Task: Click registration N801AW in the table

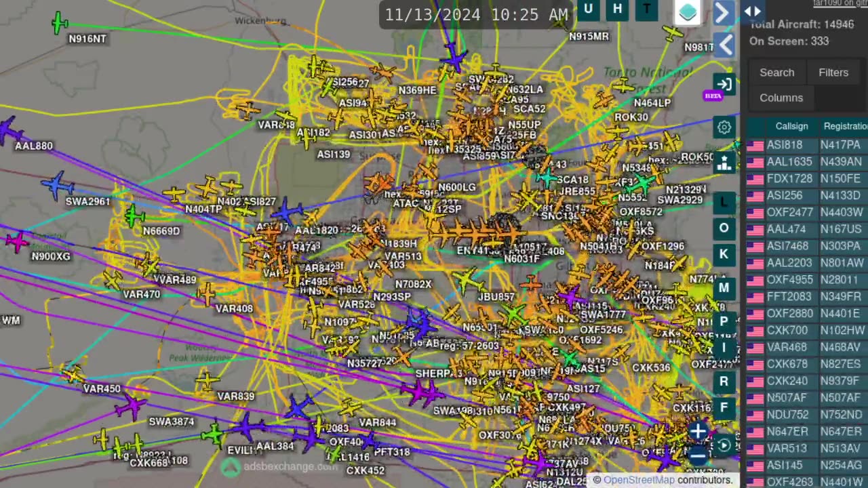Action: (x=842, y=263)
